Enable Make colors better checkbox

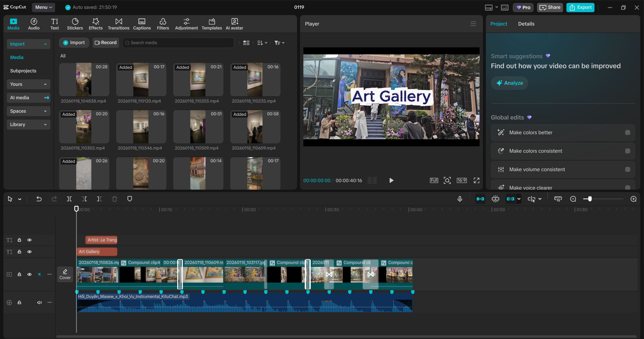coord(628,133)
